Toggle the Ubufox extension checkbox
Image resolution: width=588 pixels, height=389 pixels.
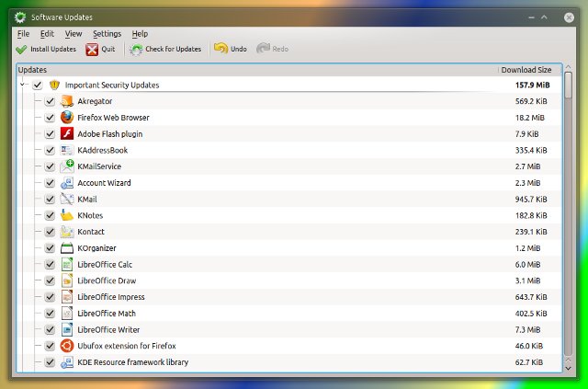click(x=50, y=346)
